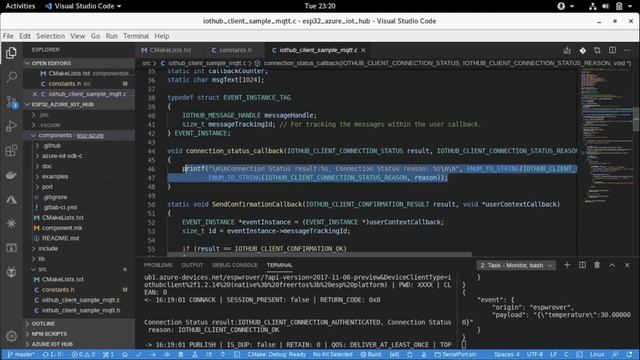Click PlatformIO Home icon in status bar
This screenshot has height=360, width=640.
pos(125,354)
